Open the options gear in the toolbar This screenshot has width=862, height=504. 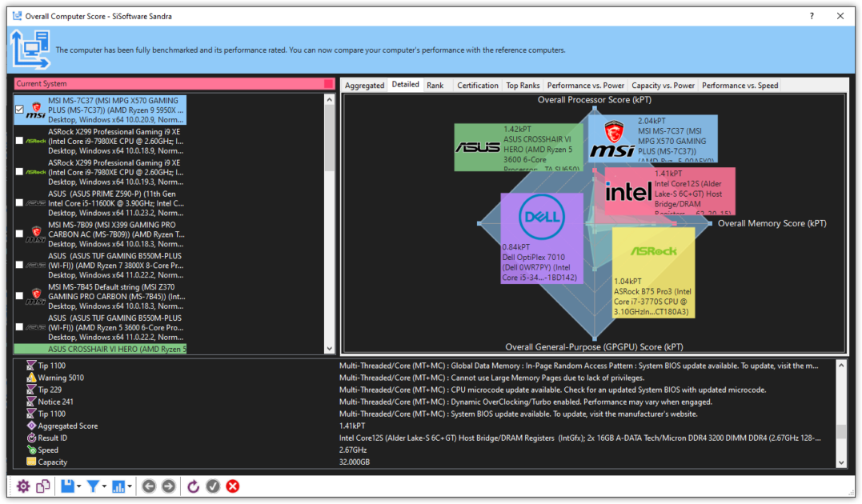click(22, 486)
